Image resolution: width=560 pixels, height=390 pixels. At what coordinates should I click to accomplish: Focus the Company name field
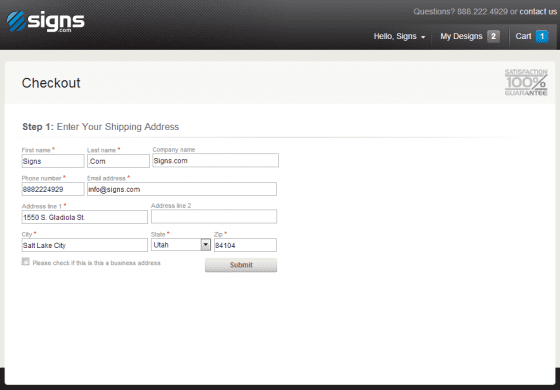pos(215,160)
